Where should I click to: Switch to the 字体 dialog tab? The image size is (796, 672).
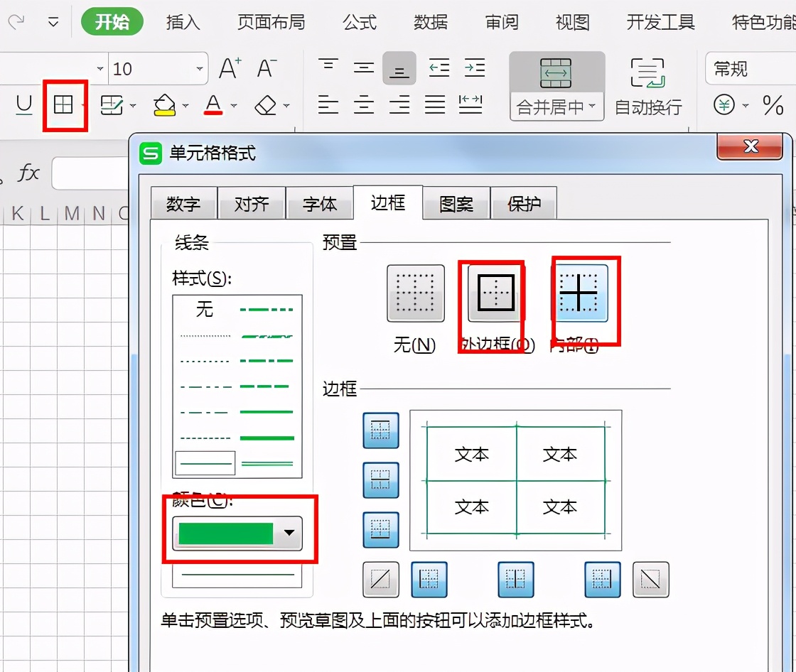319,204
